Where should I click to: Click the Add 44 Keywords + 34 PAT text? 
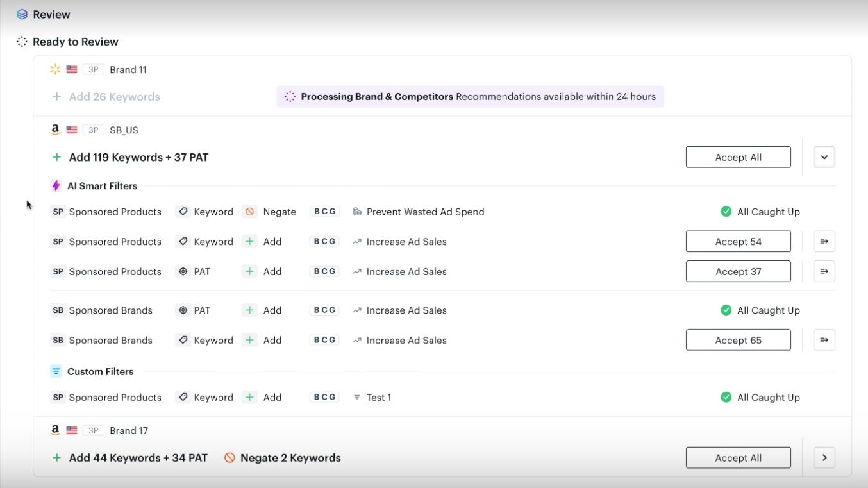tap(138, 458)
